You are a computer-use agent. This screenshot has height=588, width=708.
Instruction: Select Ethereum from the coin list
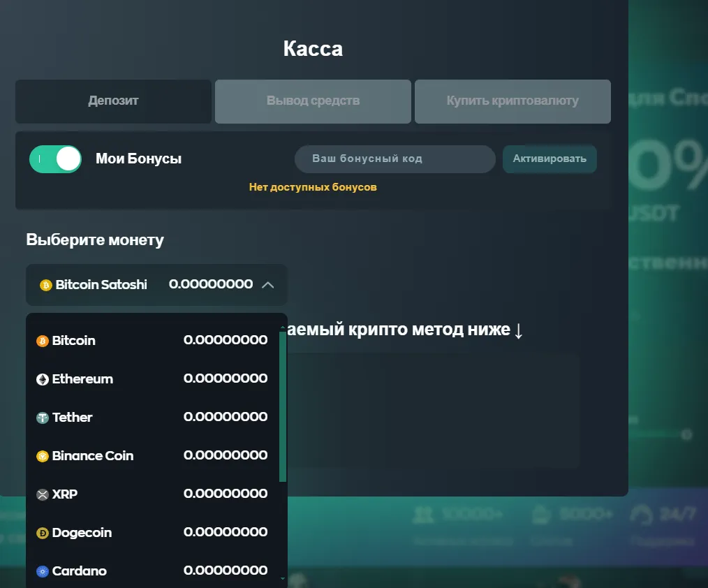coord(152,379)
